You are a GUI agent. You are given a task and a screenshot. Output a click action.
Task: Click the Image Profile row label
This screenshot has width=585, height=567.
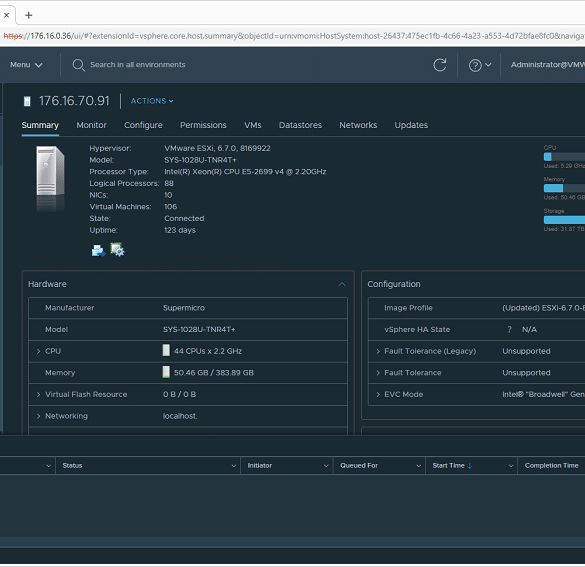tap(408, 308)
